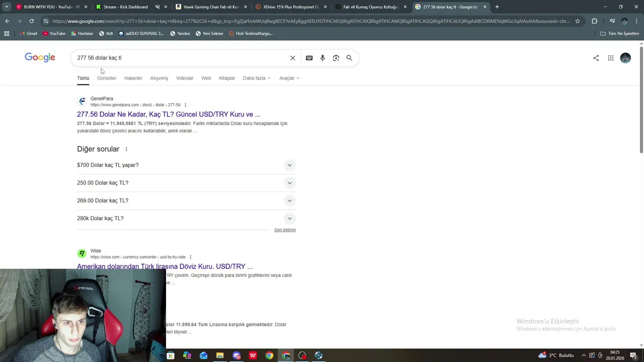This screenshot has height=362, width=644.
Task: Click the Geri bildirim link
Action: click(x=285, y=230)
